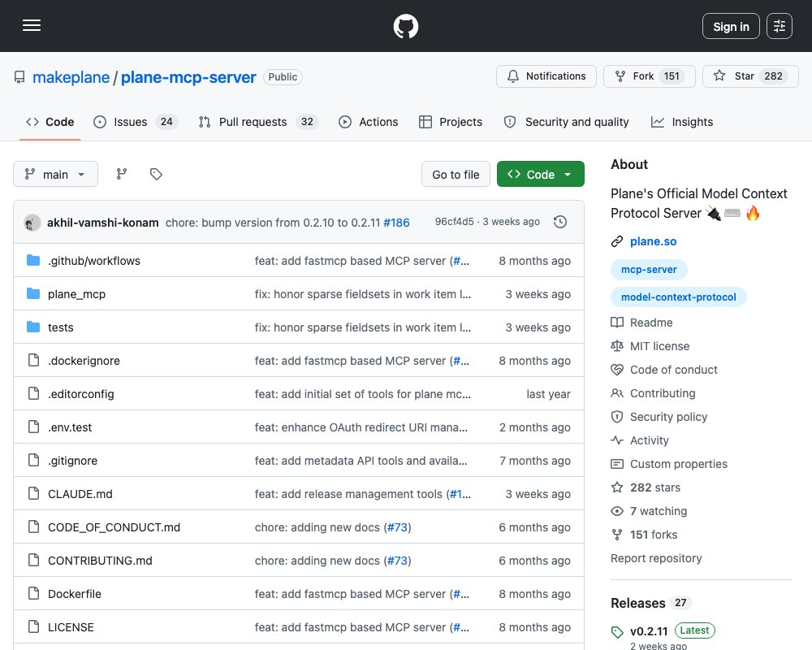812x650 pixels.
Task: Click the Notifications button
Action: [546, 76]
